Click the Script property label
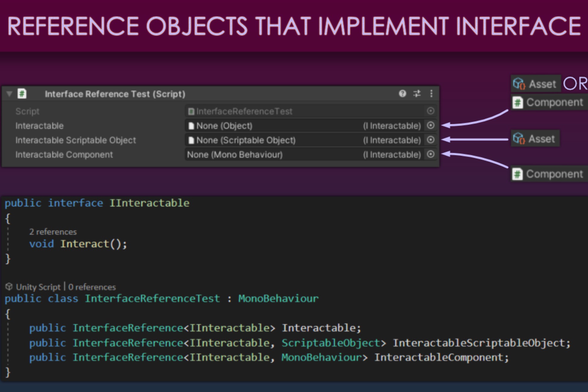Screen dimensions: 588x392 pyautogui.click(x=27, y=111)
